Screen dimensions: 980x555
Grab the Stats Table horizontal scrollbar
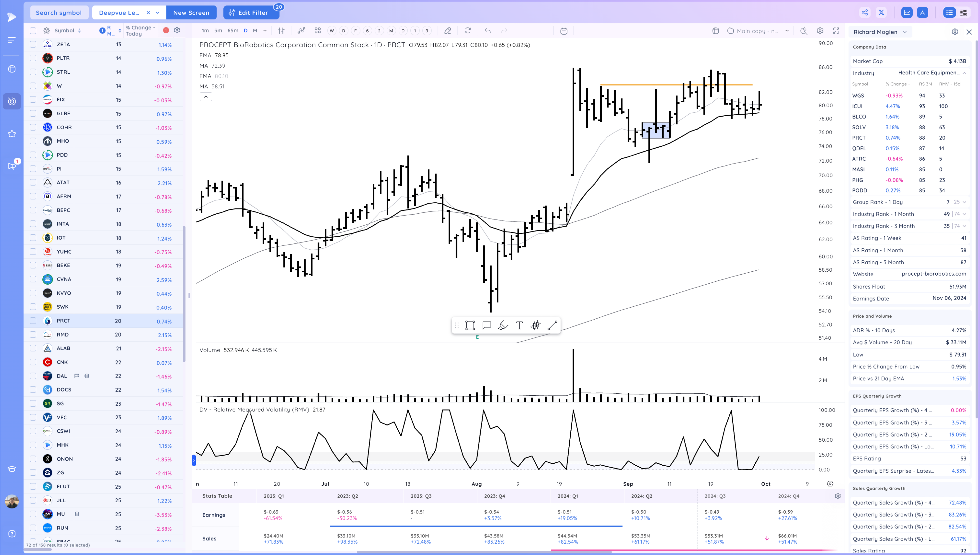tap(484, 552)
